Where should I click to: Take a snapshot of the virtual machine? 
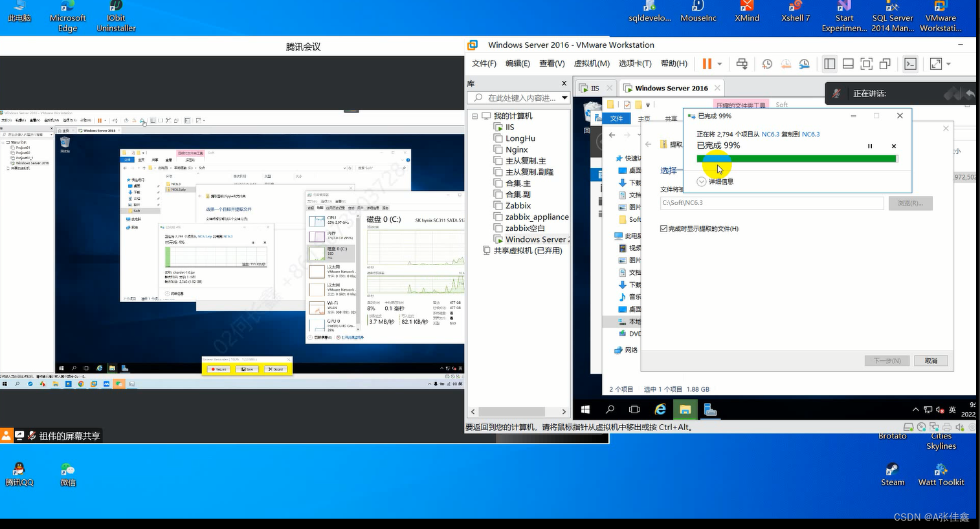[x=767, y=63]
